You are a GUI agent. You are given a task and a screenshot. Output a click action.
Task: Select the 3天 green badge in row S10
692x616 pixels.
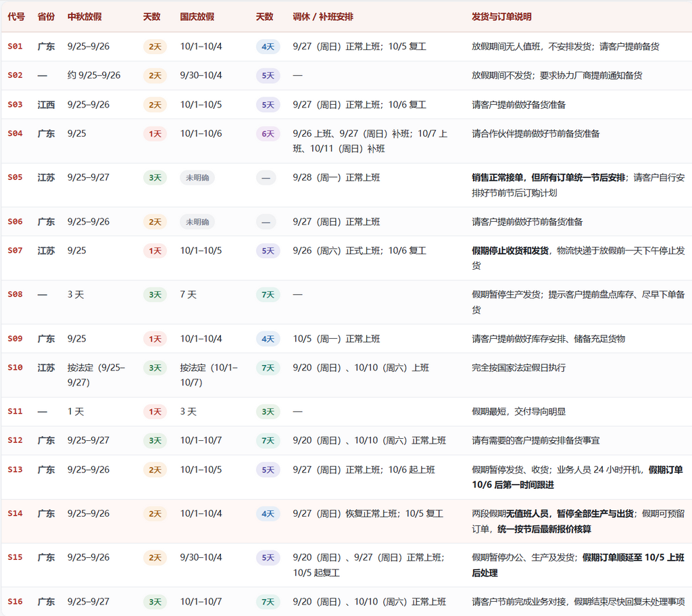tap(155, 368)
